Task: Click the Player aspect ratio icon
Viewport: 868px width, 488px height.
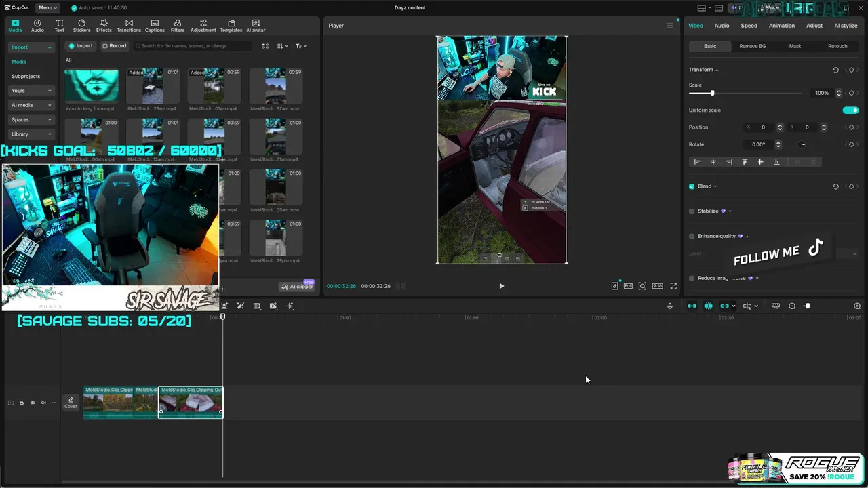Action: coord(657,286)
